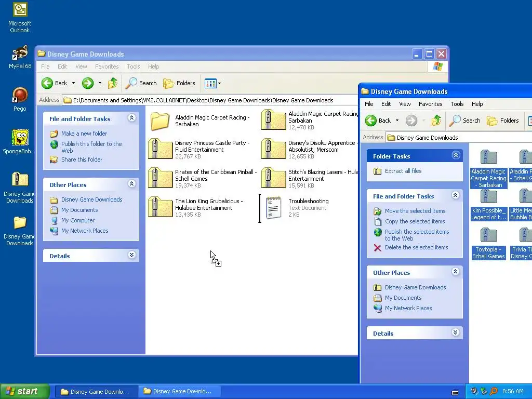Go Up one level in front window

(436, 121)
